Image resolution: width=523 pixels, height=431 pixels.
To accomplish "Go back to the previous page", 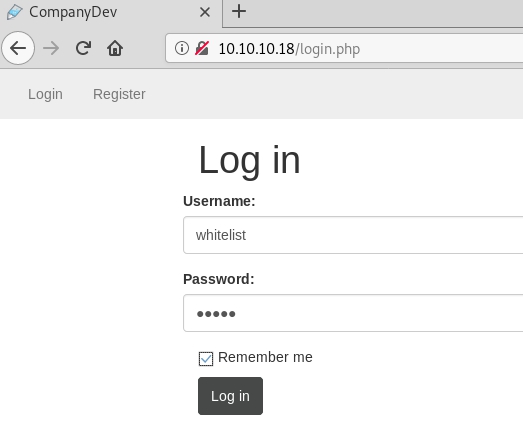I will coord(18,48).
